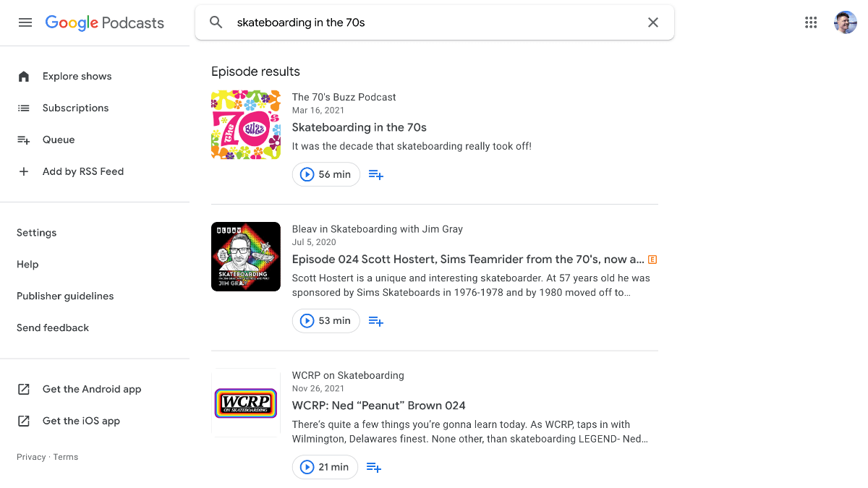Image resolution: width=868 pixels, height=488 pixels.
Task: Play the 56 min episode
Action: (x=325, y=174)
